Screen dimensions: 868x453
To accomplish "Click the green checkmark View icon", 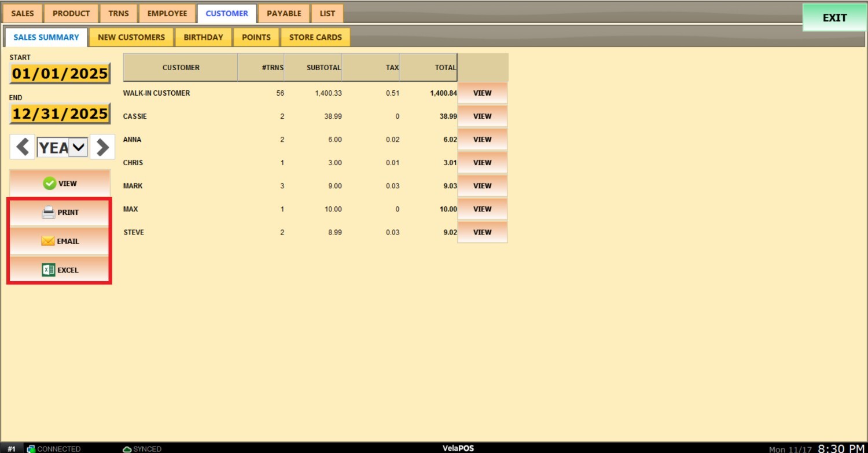I will [50, 184].
